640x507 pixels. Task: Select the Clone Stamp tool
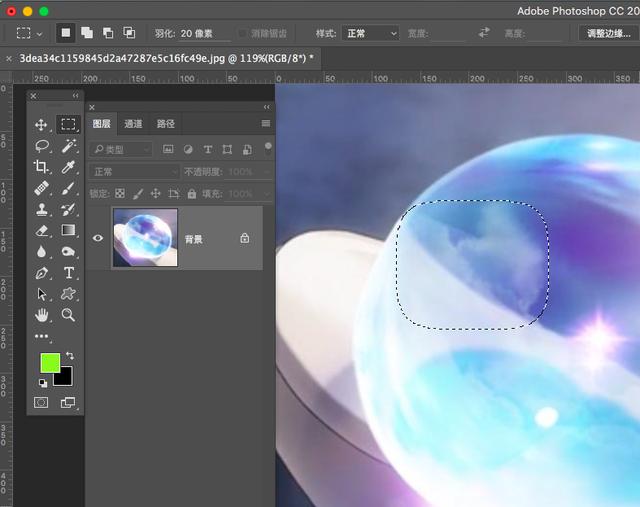click(42, 209)
